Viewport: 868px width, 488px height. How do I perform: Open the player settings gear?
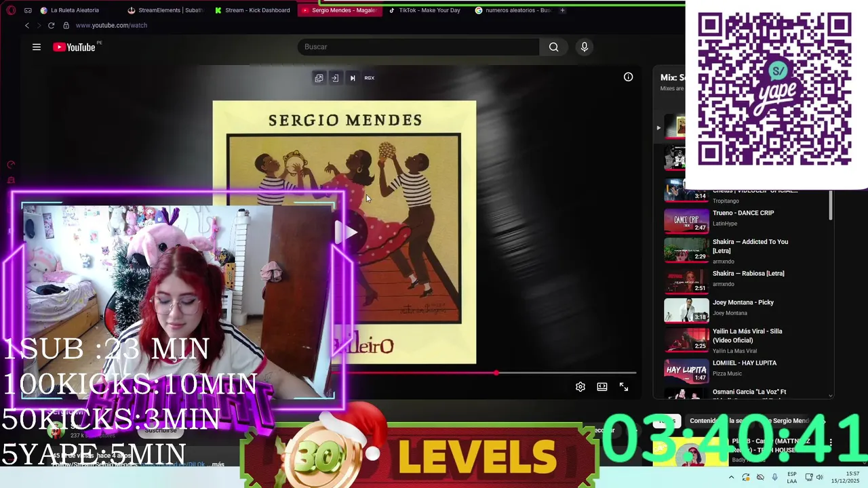click(580, 386)
